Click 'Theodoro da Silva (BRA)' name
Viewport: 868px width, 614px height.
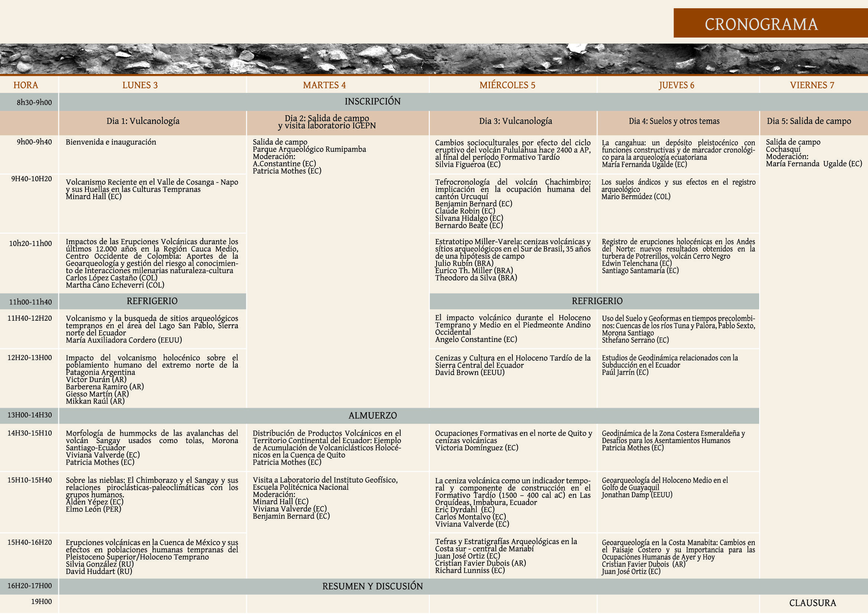476,278
